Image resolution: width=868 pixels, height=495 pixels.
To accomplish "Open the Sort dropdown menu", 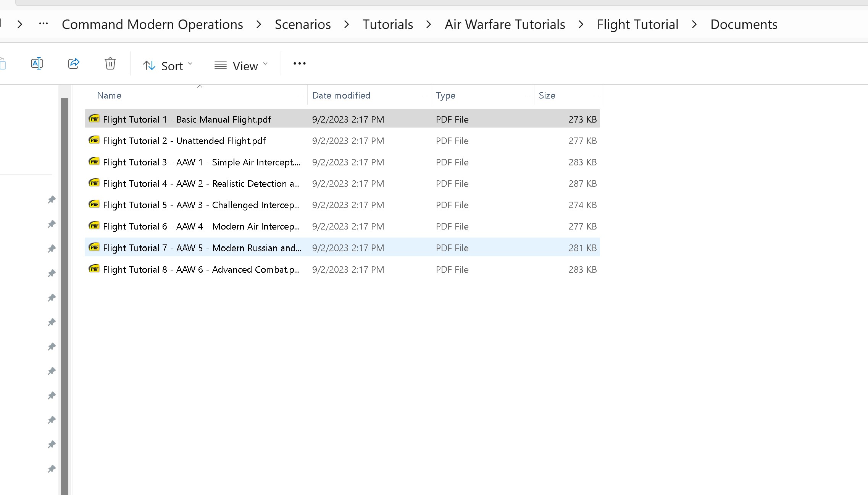I will pyautogui.click(x=168, y=66).
